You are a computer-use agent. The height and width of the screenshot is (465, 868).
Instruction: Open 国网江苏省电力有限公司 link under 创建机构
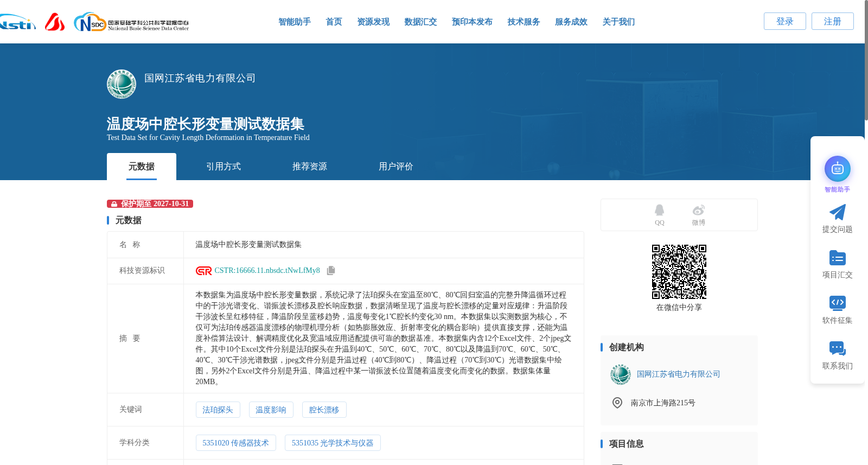(x=679, y=374)
